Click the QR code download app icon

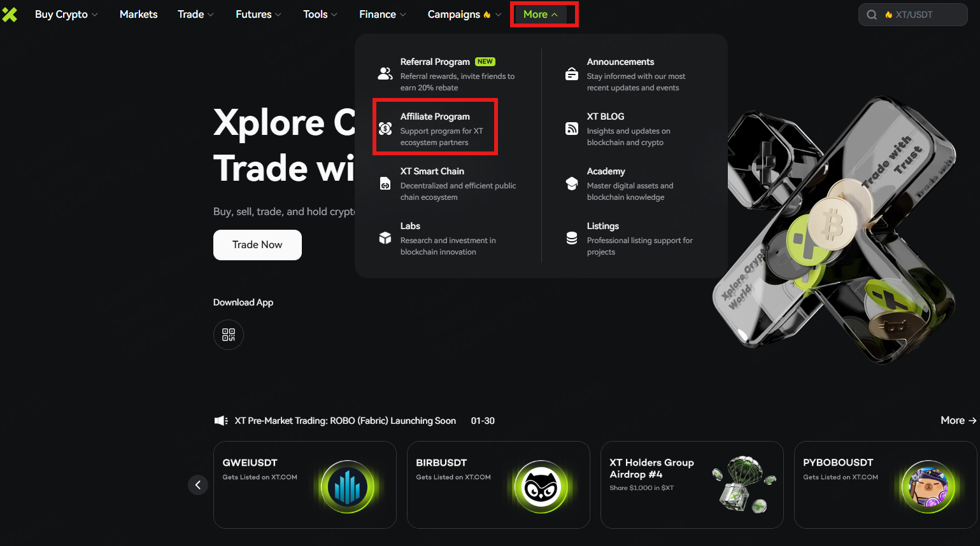[x=229, y=335]
